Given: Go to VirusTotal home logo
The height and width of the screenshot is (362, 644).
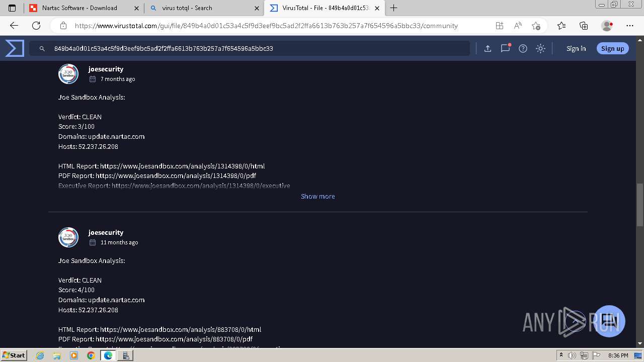Looking at the screenshot, I should point(15,48).
